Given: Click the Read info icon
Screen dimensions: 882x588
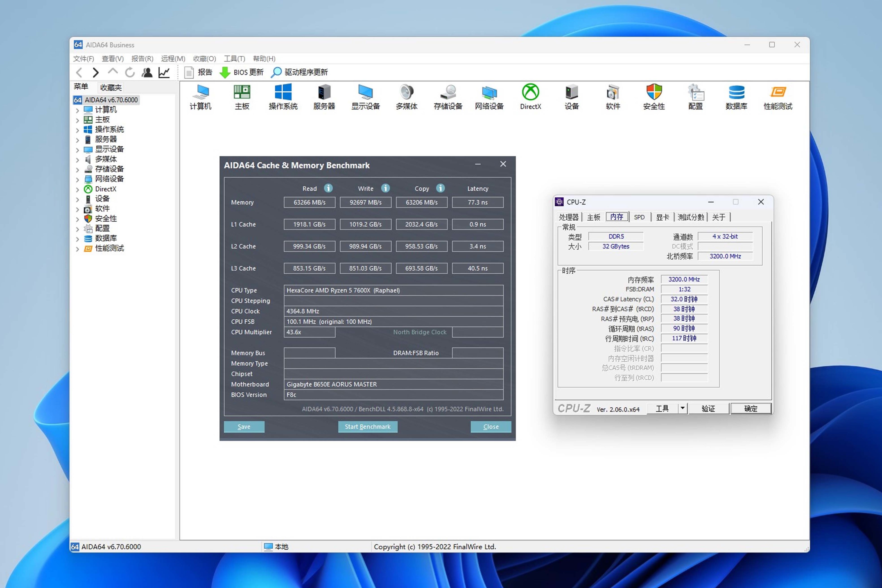Looking at the screenshot, I should pyautogui.click(x=328, y=188).
